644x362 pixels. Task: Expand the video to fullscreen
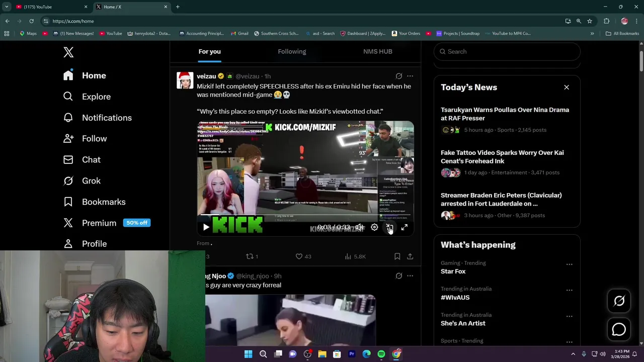[405, 227]
